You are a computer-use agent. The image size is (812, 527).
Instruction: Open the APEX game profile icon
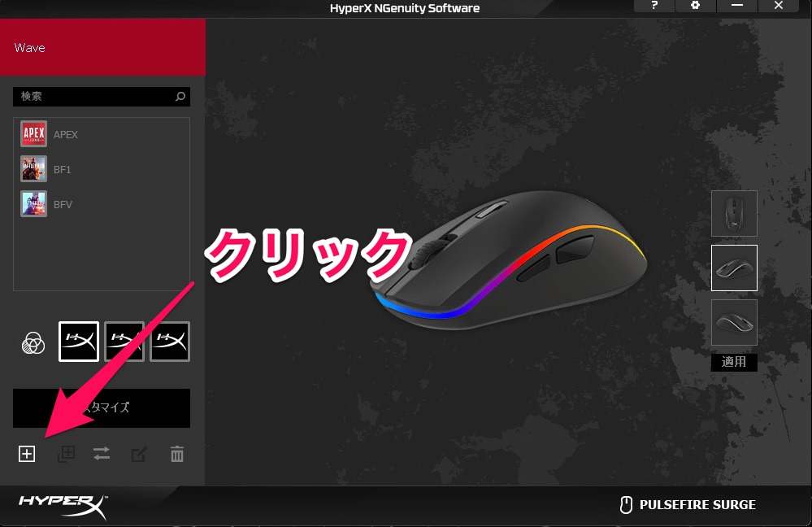click(33, 133)
